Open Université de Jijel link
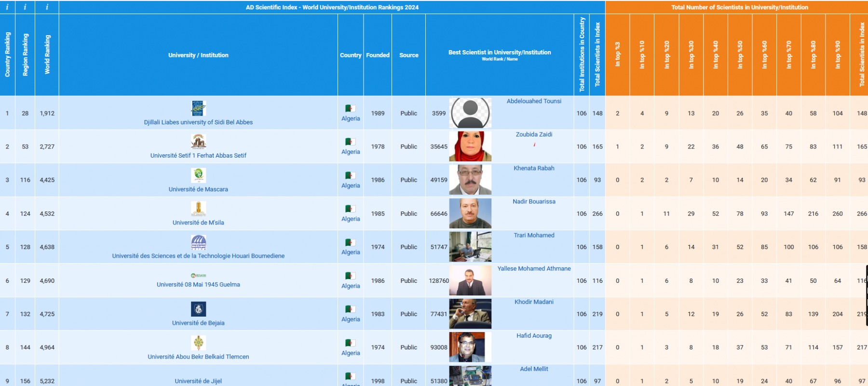This screenshot has height=386, width=868. (198, 381)
